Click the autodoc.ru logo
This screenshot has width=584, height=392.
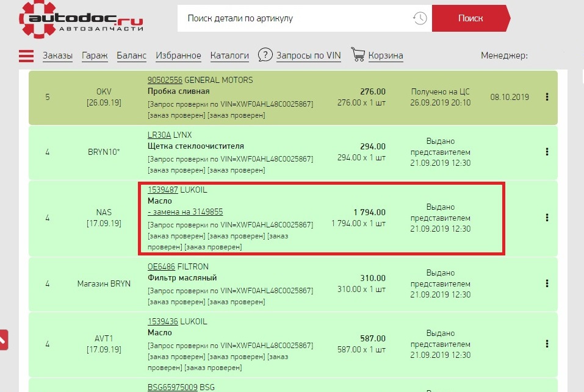[x=81, y=20]
